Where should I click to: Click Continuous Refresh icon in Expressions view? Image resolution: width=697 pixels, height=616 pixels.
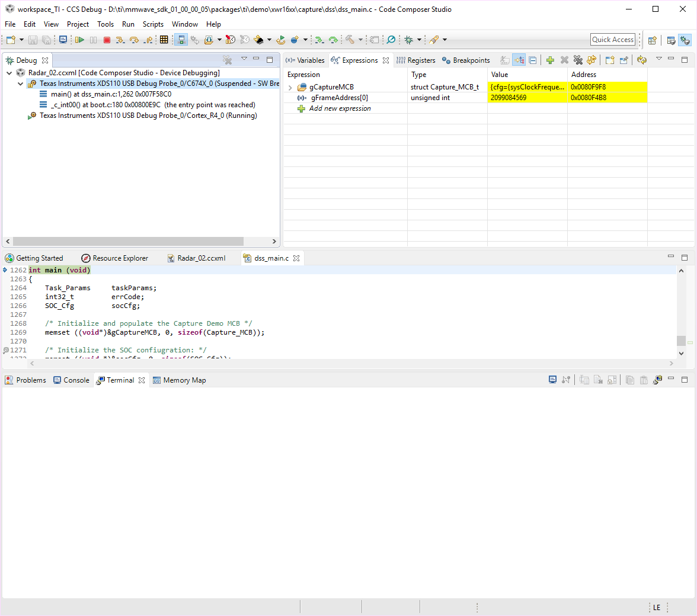(641, 60)
